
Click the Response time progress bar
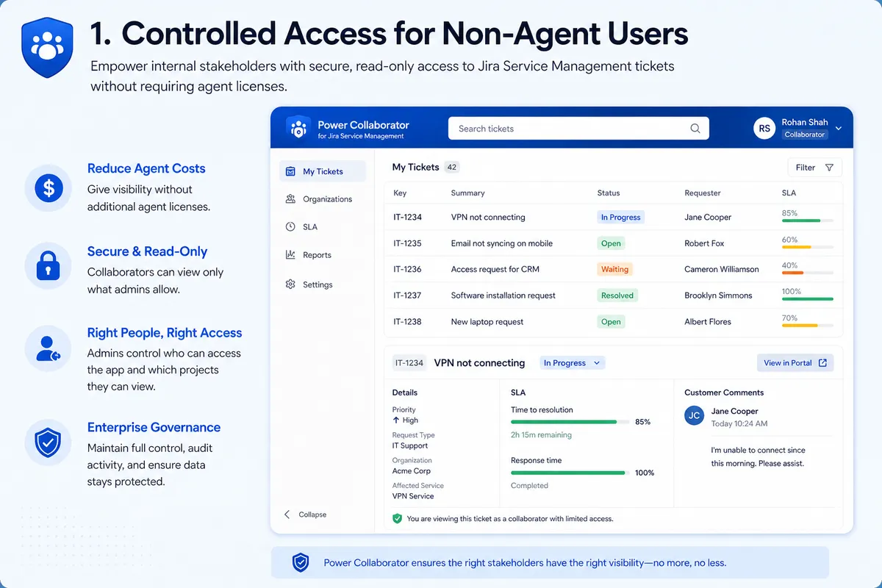click(570, 473)
